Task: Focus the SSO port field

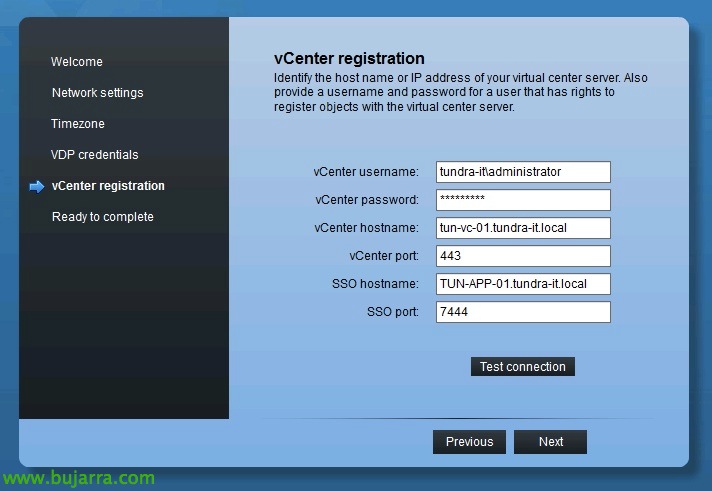Action: tap(523, 312)
